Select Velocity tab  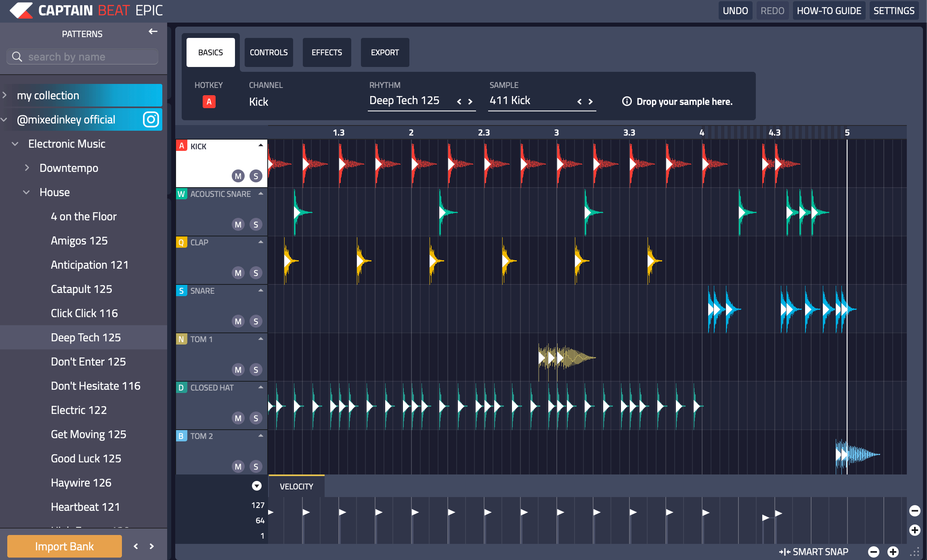click(296, 487)
